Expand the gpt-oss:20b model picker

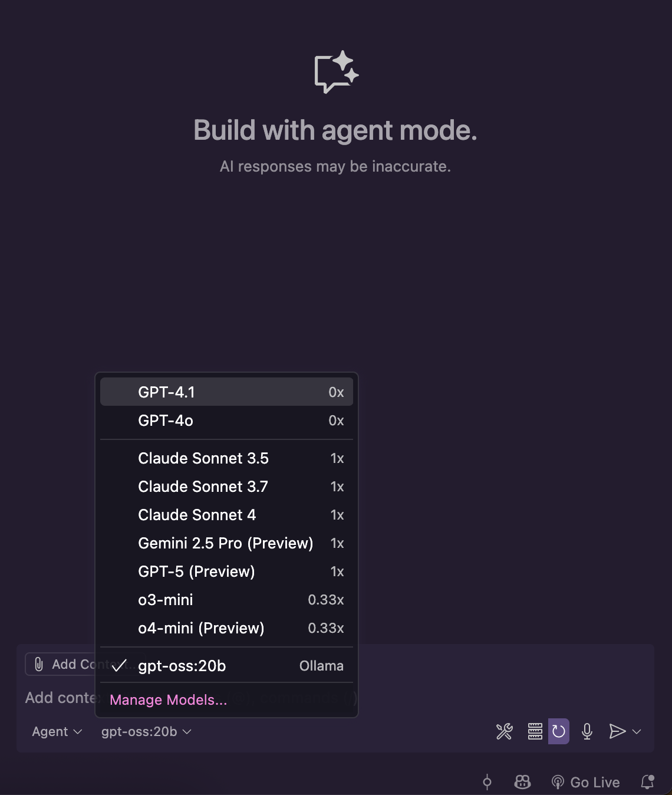point(145,731)
